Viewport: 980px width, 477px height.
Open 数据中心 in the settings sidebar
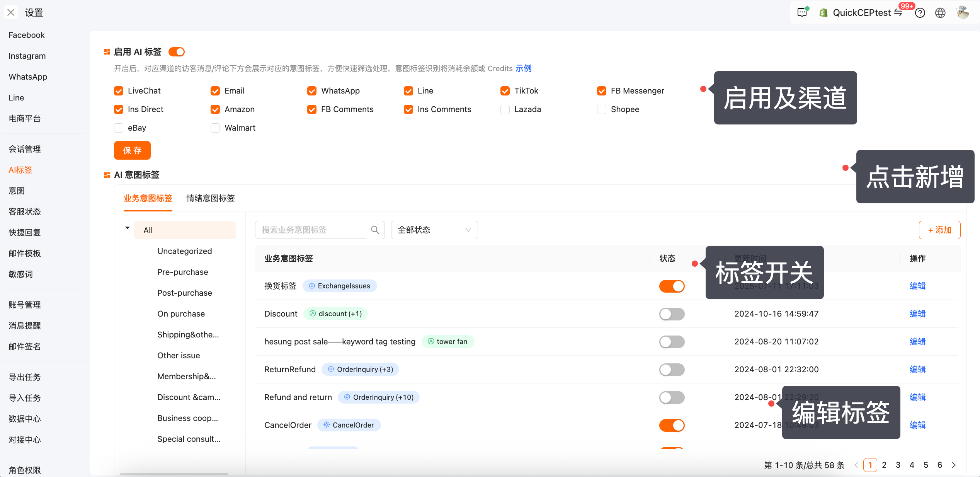(x=25, y=419)
